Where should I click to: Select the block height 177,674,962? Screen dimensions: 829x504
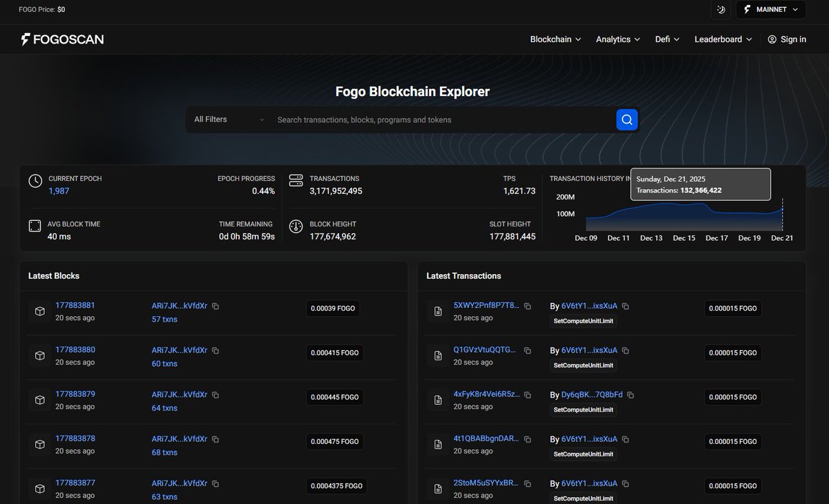click(x=332, y=236)
